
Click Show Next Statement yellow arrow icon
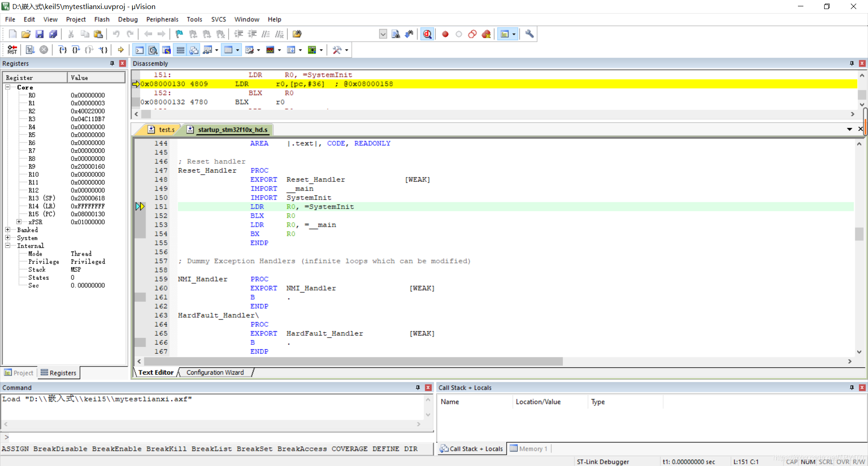coord(121,50)
